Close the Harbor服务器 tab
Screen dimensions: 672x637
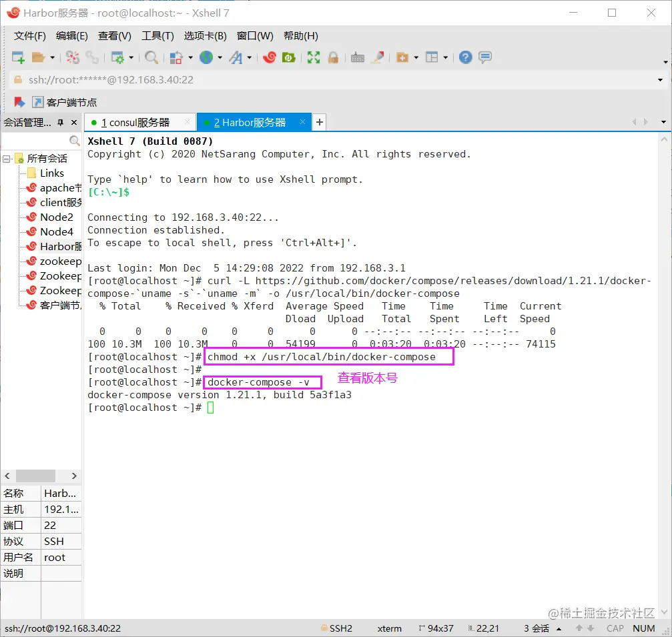coord(302,122)
